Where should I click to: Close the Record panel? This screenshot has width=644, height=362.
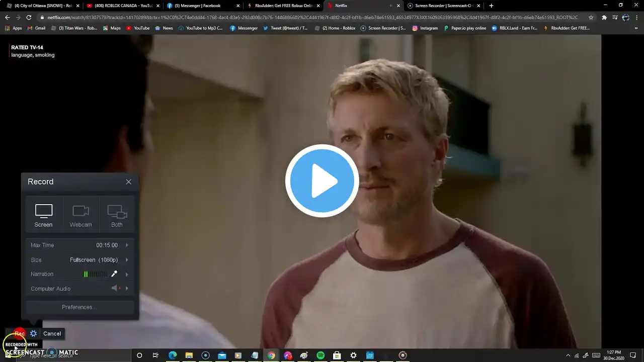pyautogui.click(x=128, y=182)
